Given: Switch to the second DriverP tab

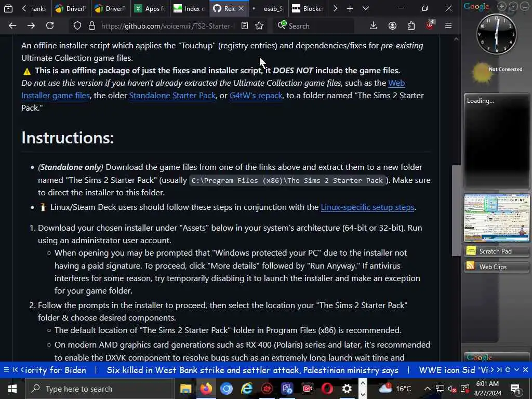Looking at the screenshot, I should (110, 9).
